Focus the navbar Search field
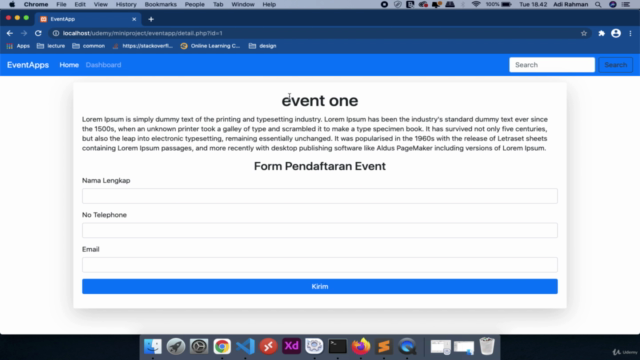 tap(552, 65)
